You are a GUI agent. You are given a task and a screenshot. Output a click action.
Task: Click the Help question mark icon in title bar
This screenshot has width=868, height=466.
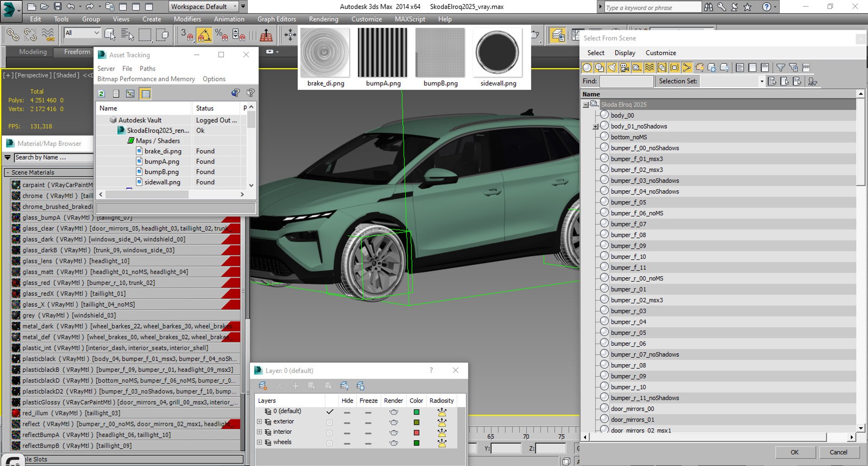coord(766,7)
